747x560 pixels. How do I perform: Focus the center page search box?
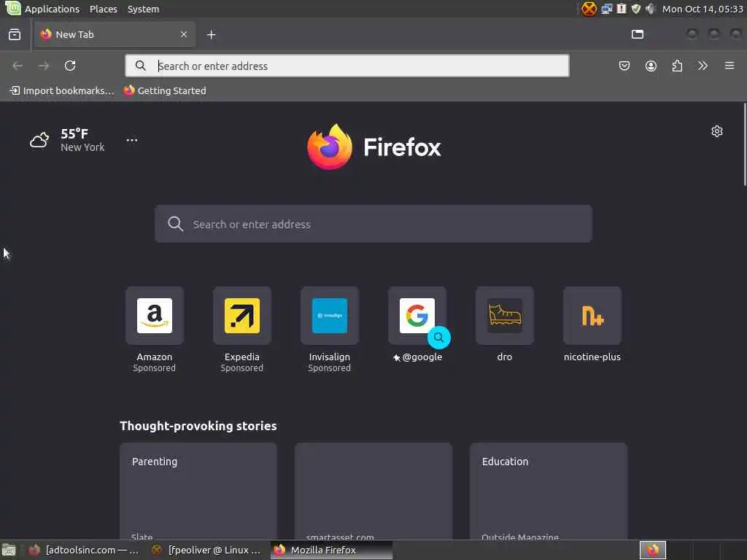373,224
